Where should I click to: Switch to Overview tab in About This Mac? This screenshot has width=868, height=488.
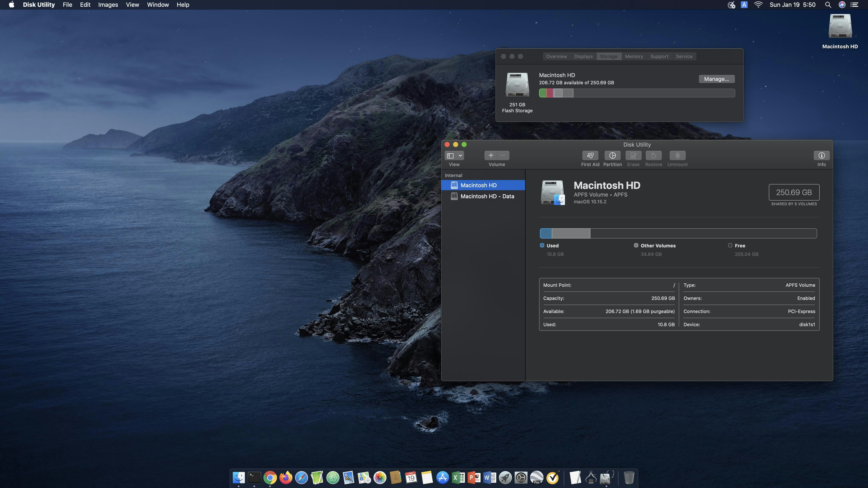tap(556, 56)
